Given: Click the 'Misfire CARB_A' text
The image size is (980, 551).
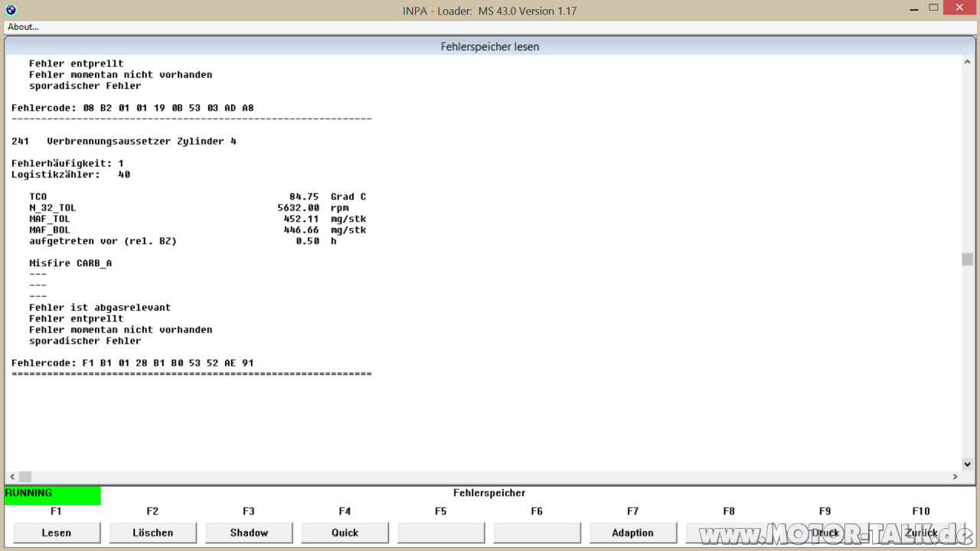Looking at the screenshot, I should pyautogui.click(x=70, y=263).
